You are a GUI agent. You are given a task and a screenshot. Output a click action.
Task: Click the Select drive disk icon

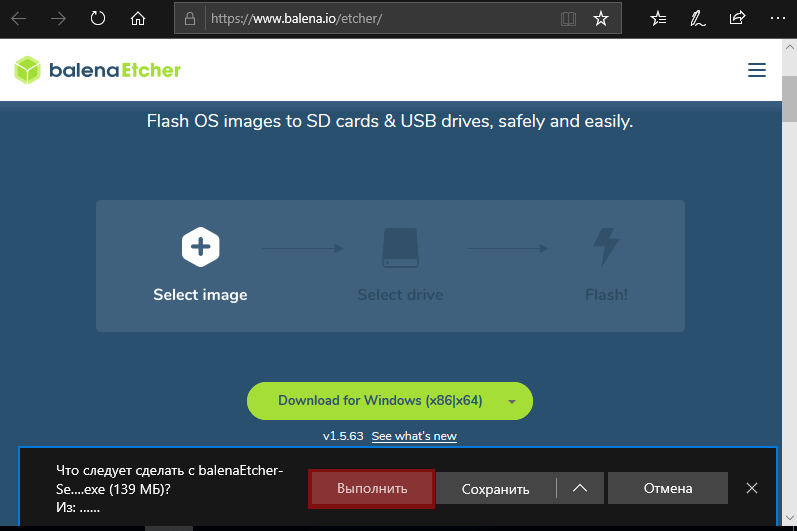(x=401, y=247)
